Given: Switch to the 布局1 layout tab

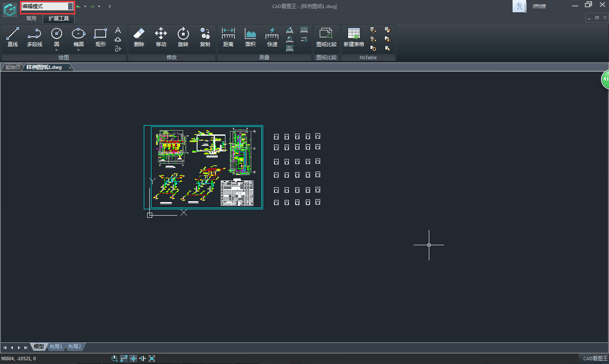Looking at the screenshot, I should coord(56,347).
